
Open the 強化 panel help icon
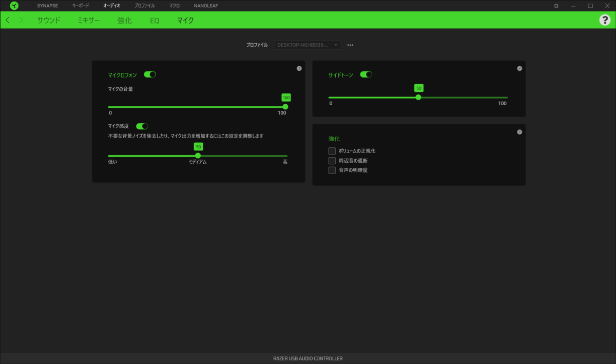(519, 132)
